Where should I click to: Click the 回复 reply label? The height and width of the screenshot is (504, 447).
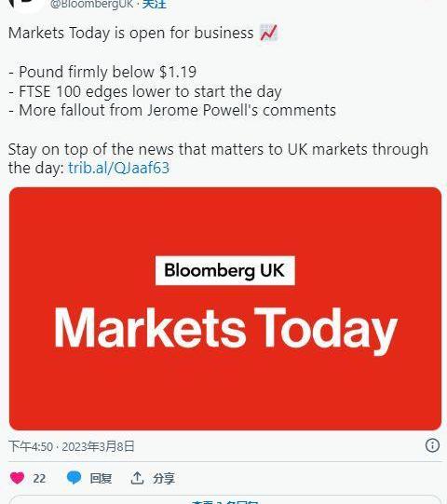pyautogui.click(x=101, y=478)
